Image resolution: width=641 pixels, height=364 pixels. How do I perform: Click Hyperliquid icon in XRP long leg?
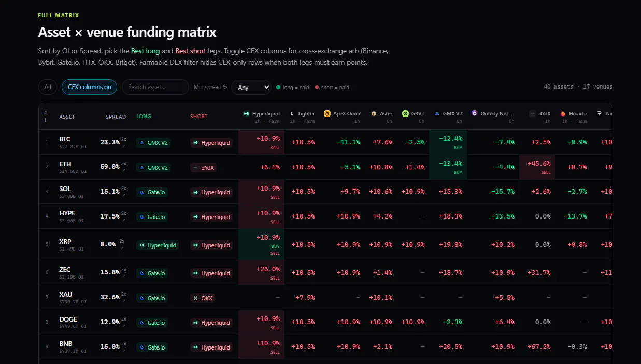(142, 245)
